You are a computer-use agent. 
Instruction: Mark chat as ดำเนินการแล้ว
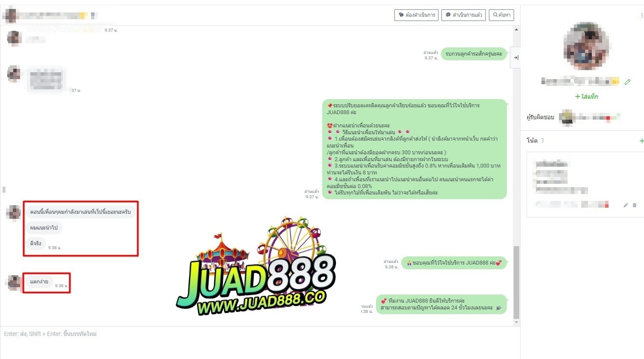pyautogui.click(x=463, y=15)
